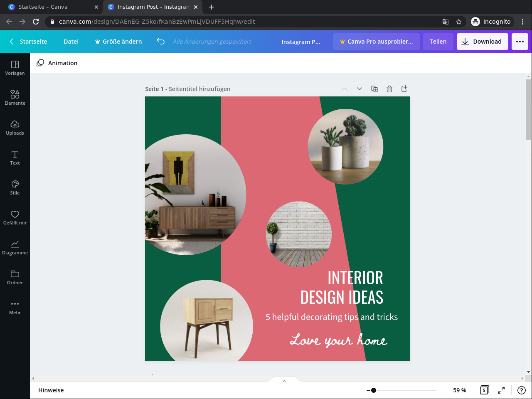
Task: Click the Teilen share button
Action: [x=438, y=42]
